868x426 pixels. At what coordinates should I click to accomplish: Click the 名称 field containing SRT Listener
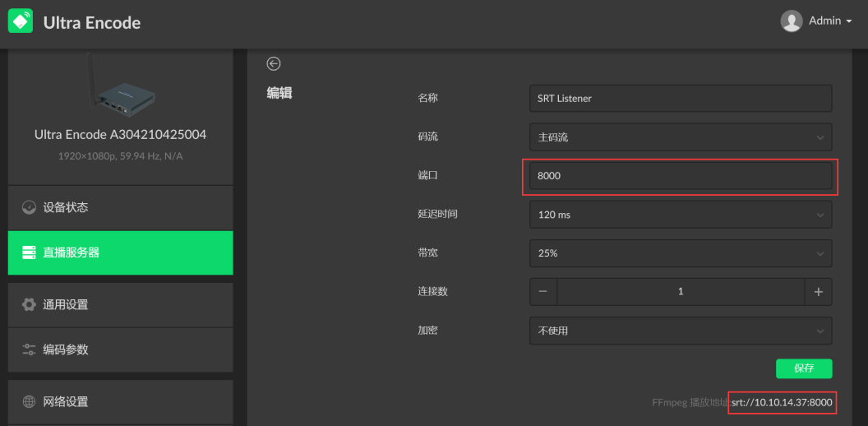(x=681, y=99)
